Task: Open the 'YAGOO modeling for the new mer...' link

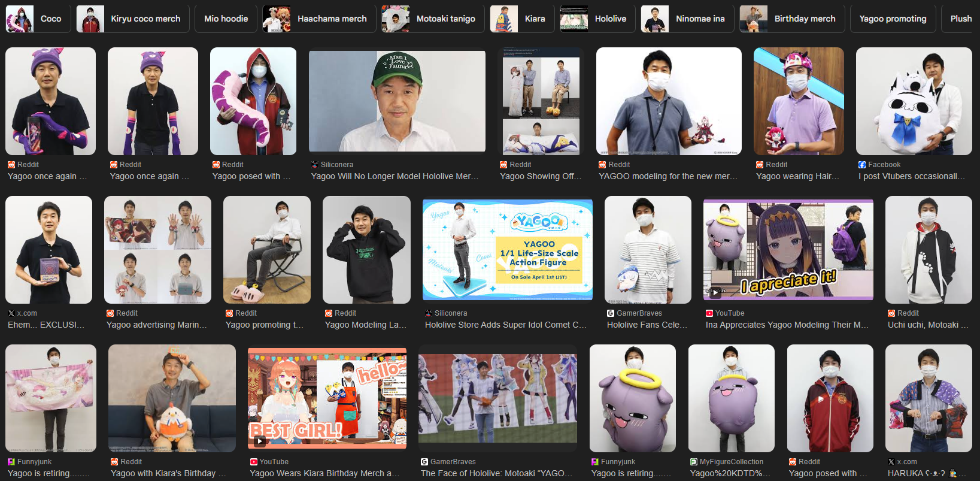Action: point(668,176)
